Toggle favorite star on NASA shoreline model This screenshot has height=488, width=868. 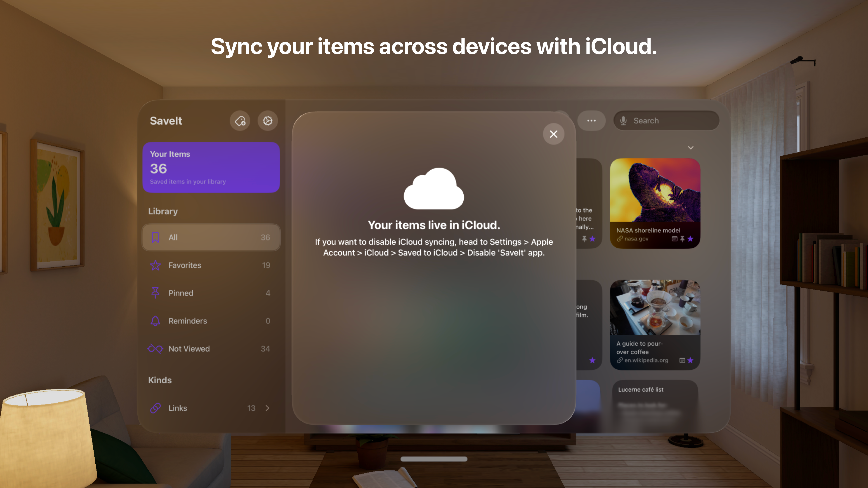(690, 239)
